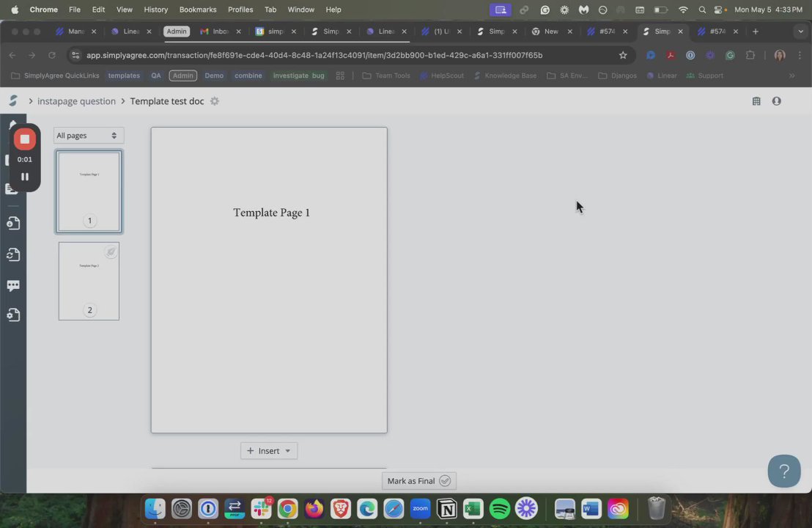Open the comments speech-bubble sidebar icon

(x=13, y=285)
